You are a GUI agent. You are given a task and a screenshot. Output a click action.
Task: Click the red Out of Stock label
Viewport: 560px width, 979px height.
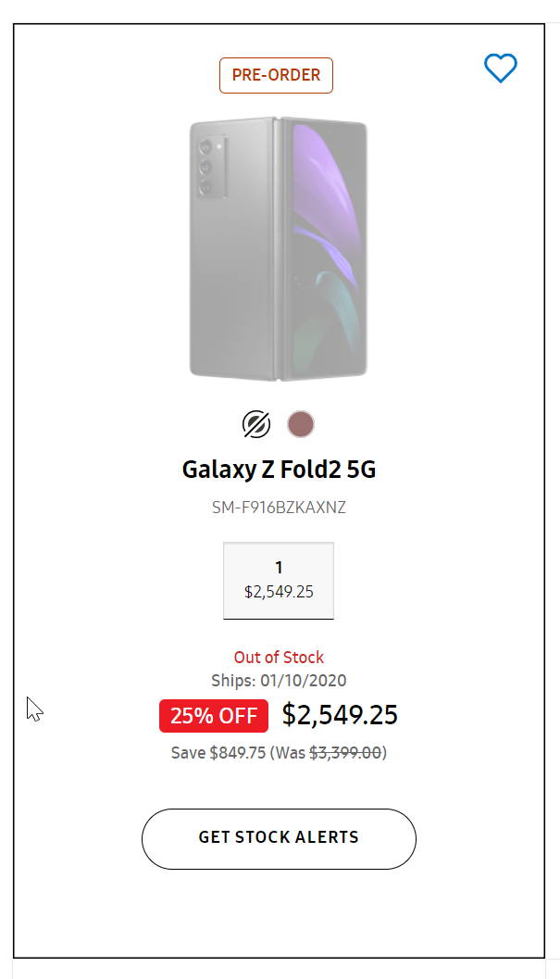point(279,658)
